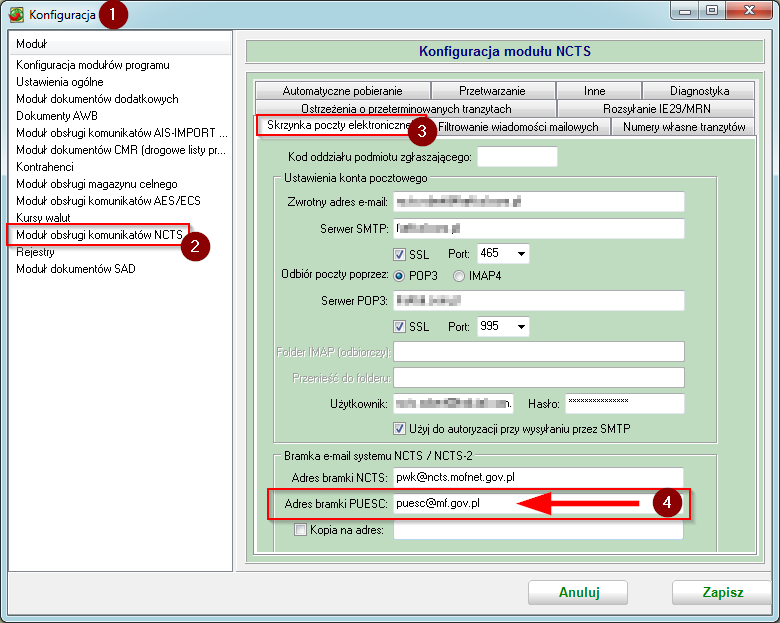780x623 pixels.
Task: Open Filtrowanie wiadomości mailowych tab
Action: [x=518, y=127]
